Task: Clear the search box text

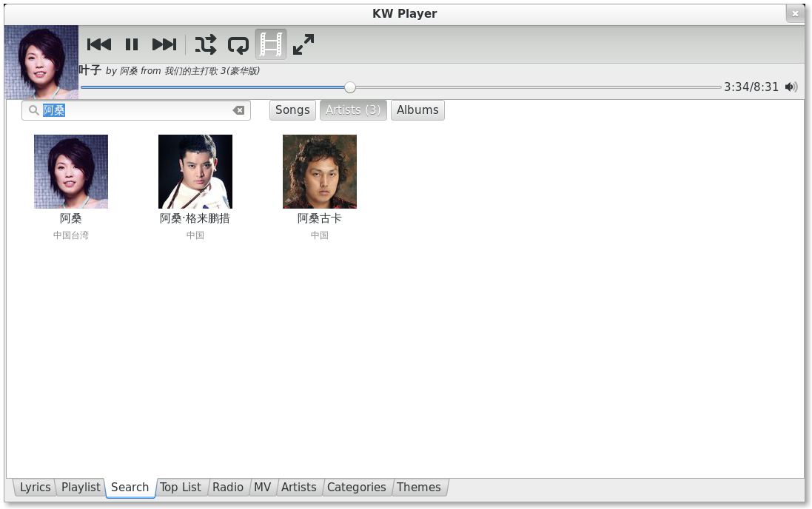Action: click(x=238, y=110)
